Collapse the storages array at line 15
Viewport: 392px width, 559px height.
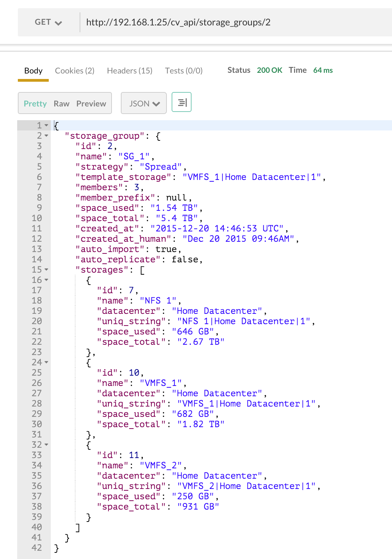46,270
